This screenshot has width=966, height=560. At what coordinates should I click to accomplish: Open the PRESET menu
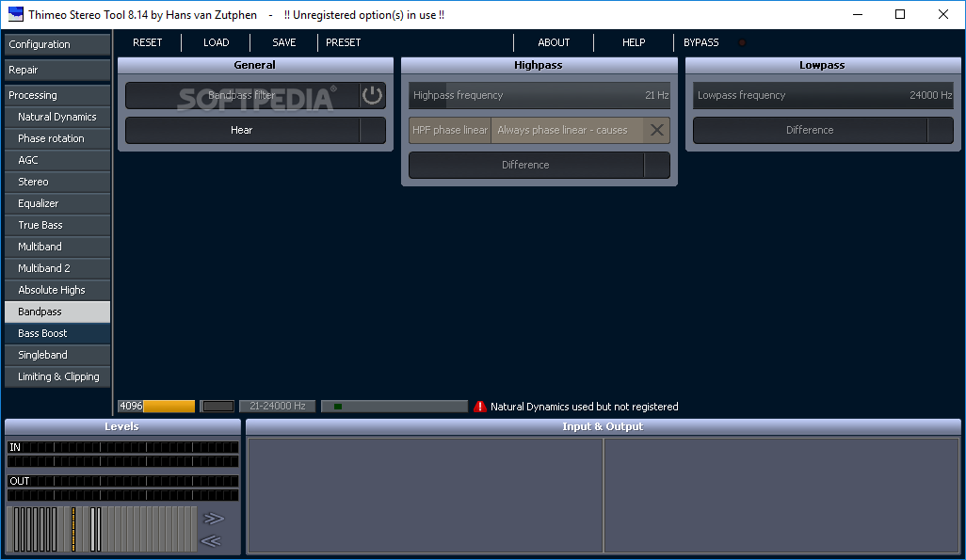coord(343,42)
